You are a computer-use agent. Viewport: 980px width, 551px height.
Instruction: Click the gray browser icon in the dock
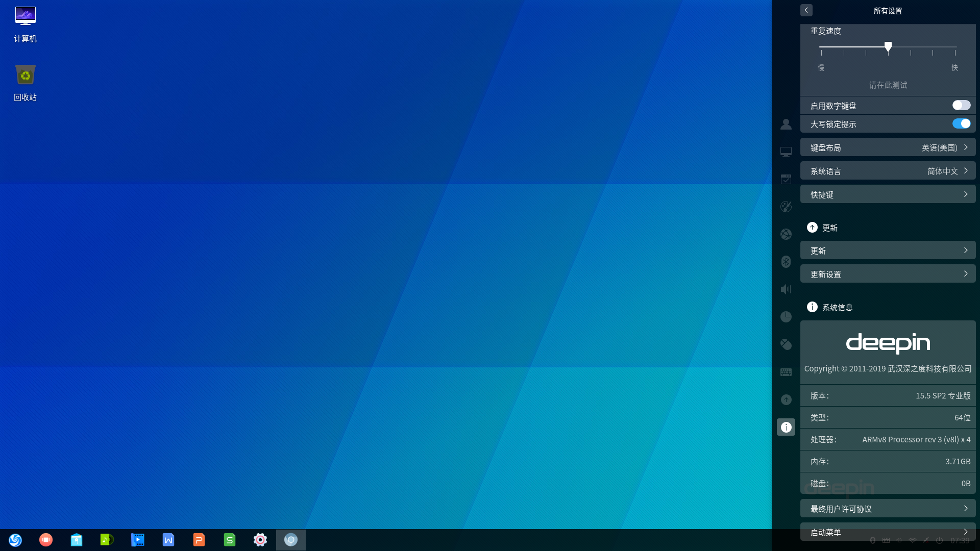pos(291,540)
